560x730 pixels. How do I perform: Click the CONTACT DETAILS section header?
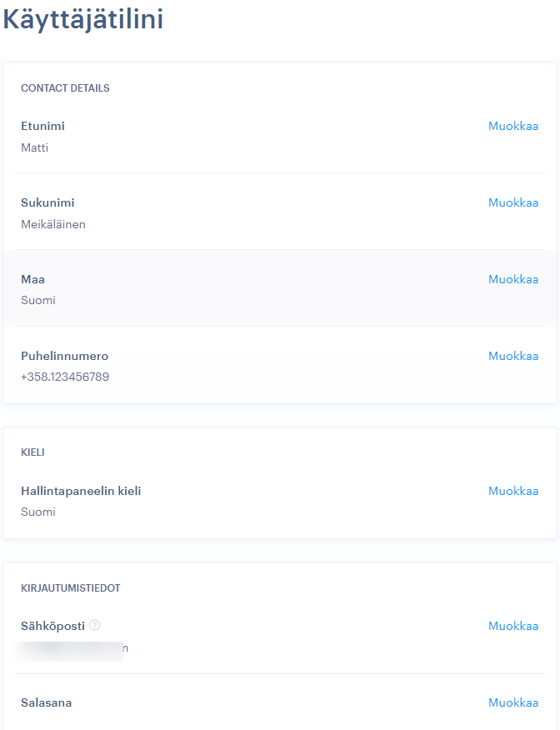(x=65, y=88)
